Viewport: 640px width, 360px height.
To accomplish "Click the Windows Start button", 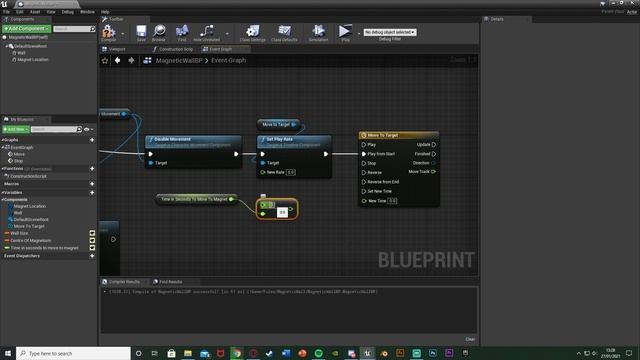I will (8, 353).
